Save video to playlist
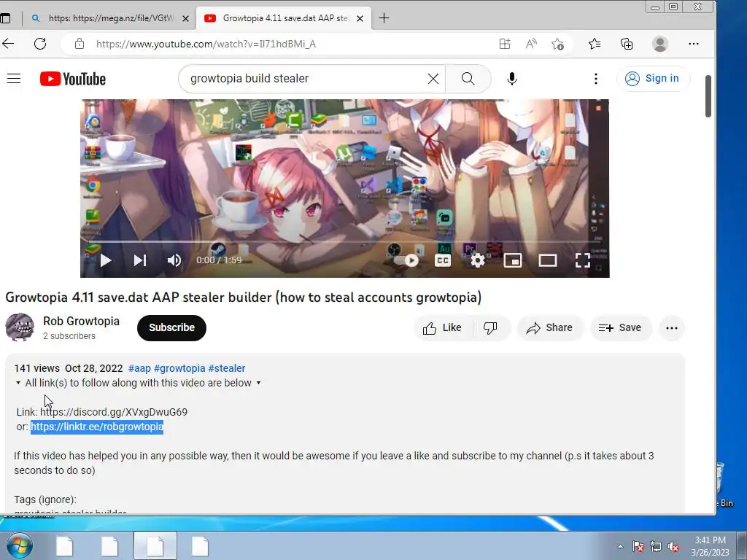Screen dimensions: 747x560 point(620,327)
